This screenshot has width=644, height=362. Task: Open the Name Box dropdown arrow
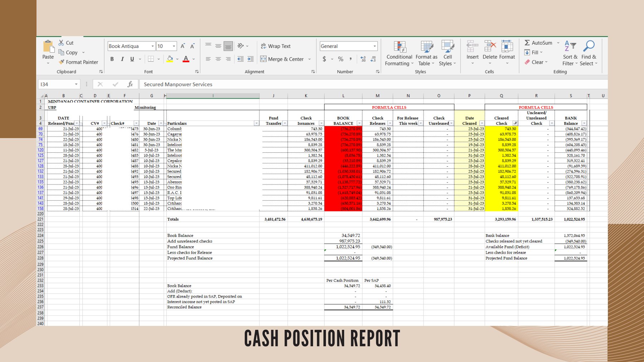pos(76,84)
